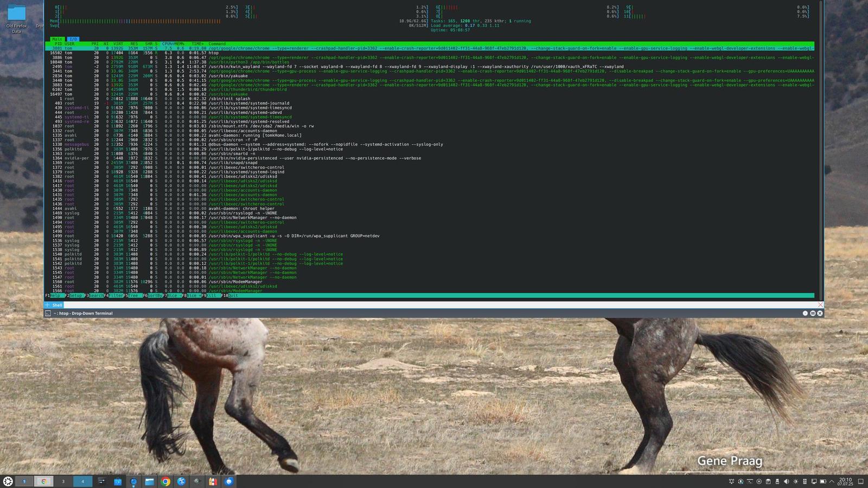Open Discover software center from the taskbar
This screenshot has height=488, width=868.
coord(118,481)
